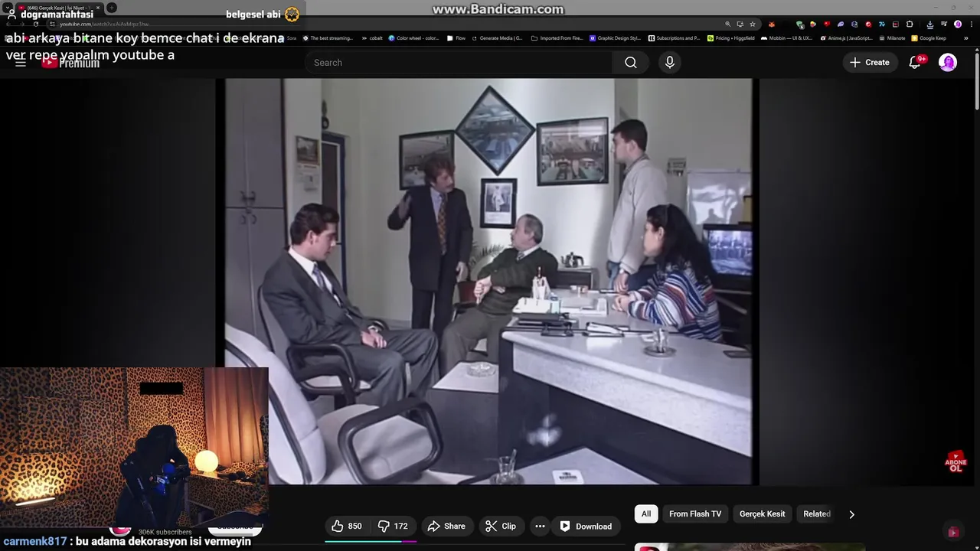Bookmark the page with the star icon
980x551 pixels.
753,24
